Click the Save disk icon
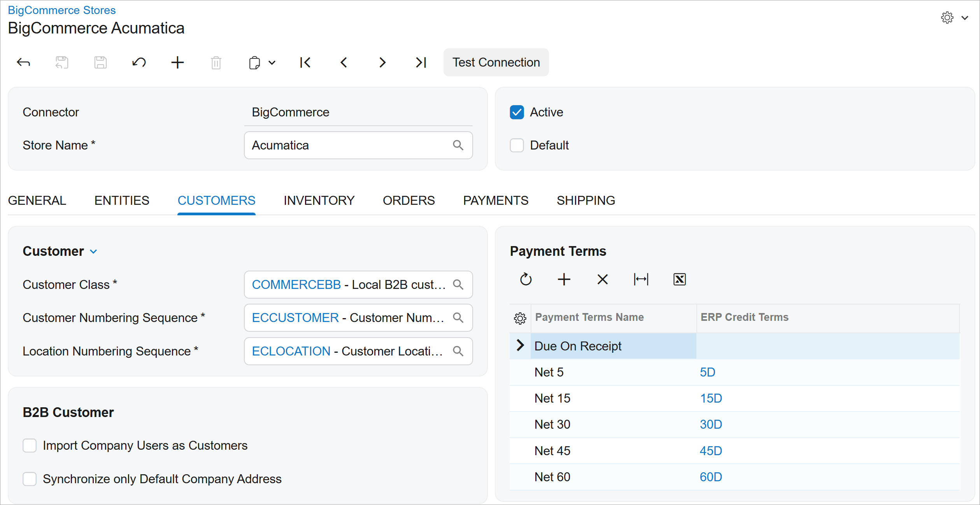This screenshot has height=505, width=980. 100,62
